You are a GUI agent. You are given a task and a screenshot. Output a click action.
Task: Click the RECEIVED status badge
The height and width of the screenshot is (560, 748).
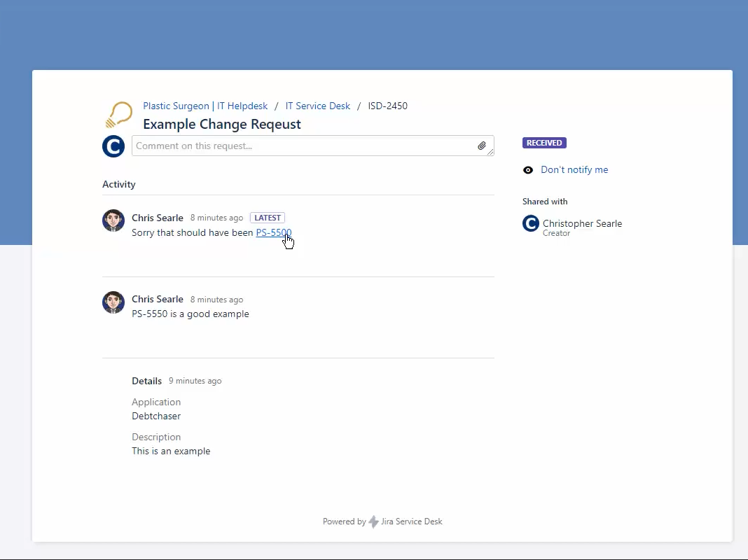point(544,143)
